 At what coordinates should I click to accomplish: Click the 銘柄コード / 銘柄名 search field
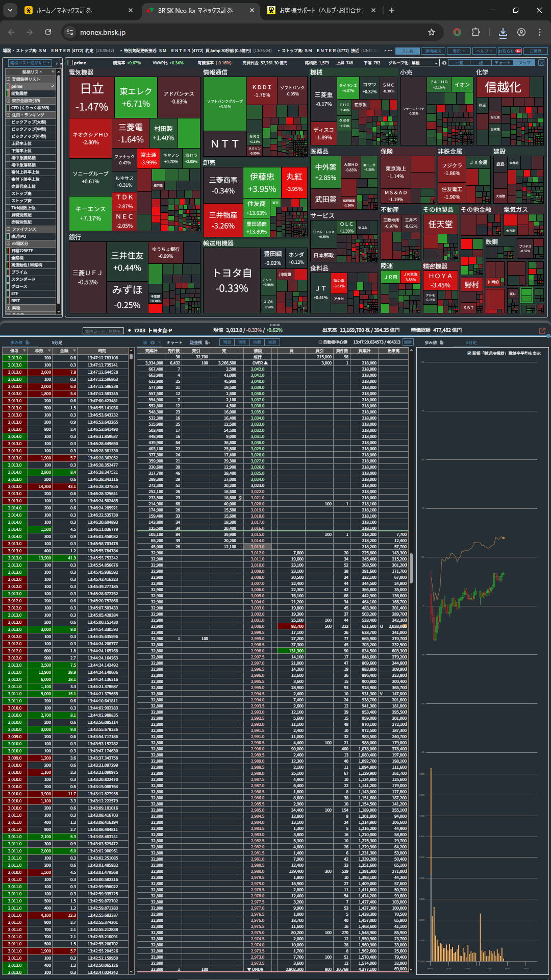click(103, 331)
